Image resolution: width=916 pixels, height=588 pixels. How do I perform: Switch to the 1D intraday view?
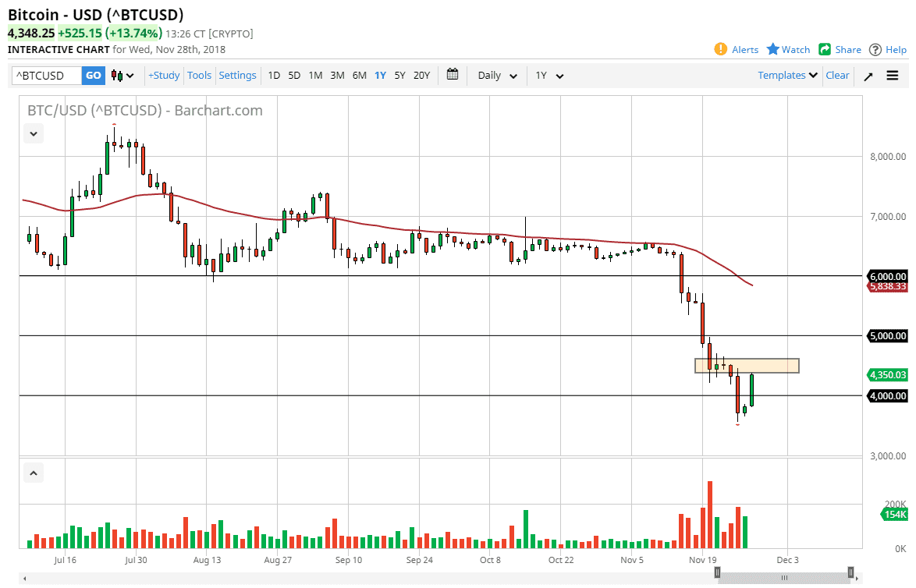click(x=274, y=75)
